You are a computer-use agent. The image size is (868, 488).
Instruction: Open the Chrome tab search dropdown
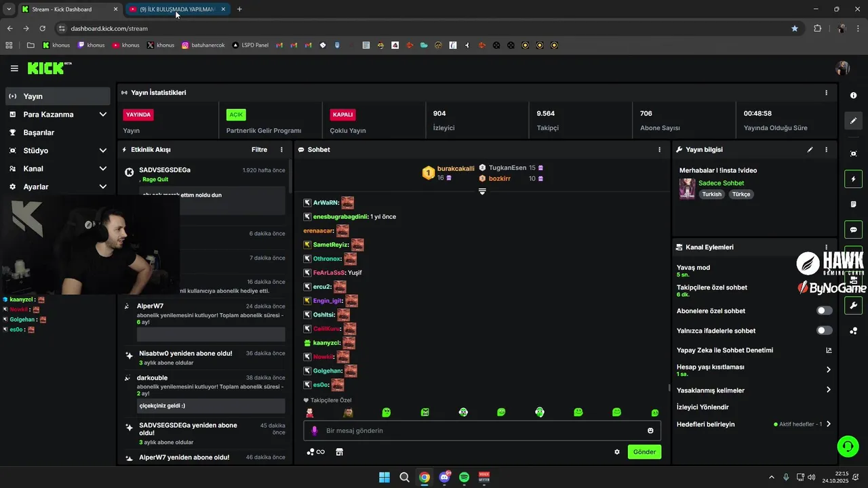click(x=8, y=9)
